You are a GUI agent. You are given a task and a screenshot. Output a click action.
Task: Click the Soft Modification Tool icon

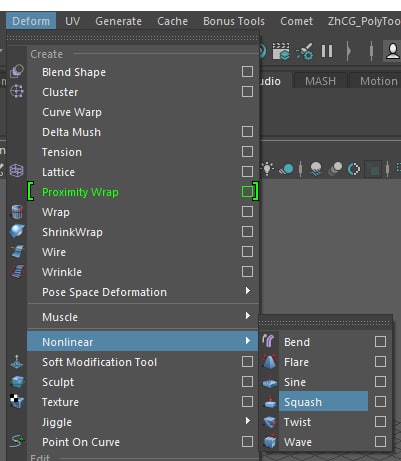tap(17, 362)
